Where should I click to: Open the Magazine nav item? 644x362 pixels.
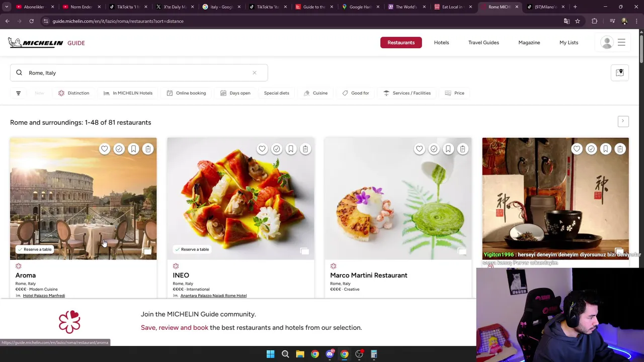point(529,43)
